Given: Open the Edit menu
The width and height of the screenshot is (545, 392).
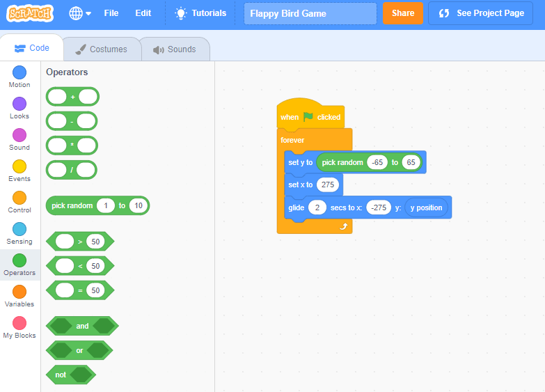Looking at the screenshot, I should (143, 13).
